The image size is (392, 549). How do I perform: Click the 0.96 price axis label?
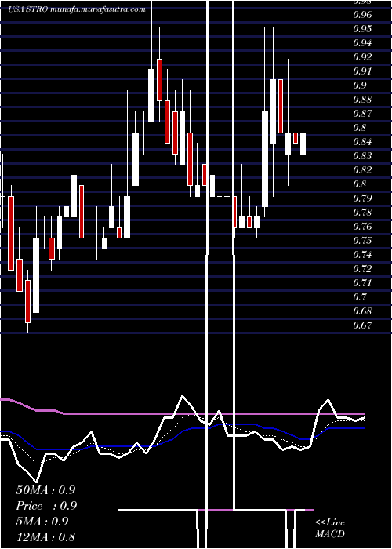tap(362, 15)
